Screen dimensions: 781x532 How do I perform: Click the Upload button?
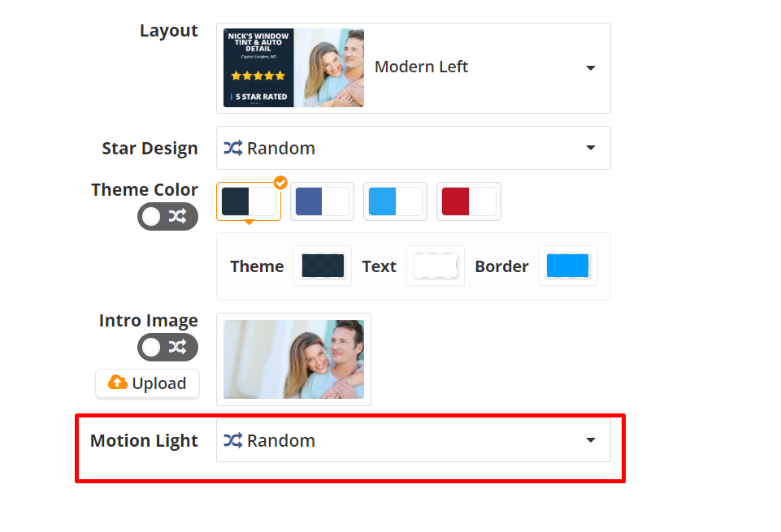147,383
